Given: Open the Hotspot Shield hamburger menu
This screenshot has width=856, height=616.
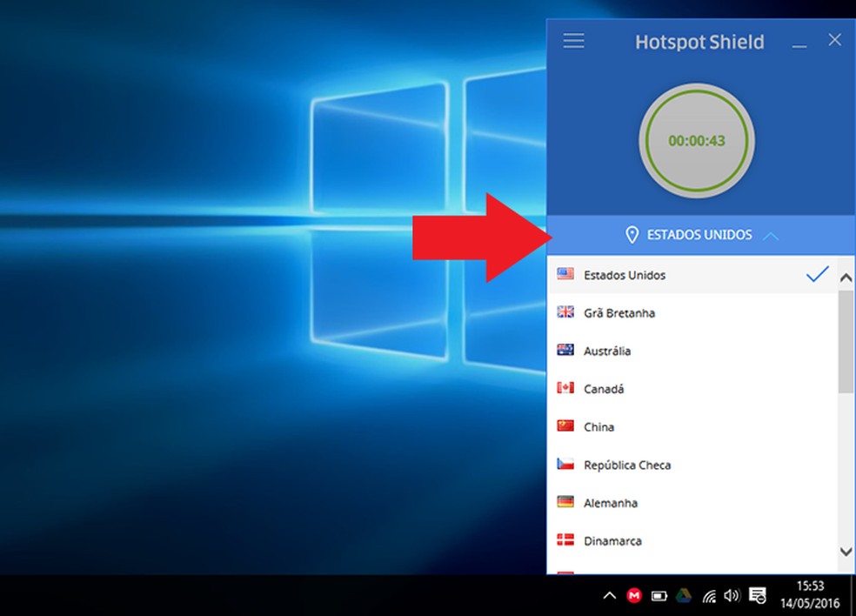Looking at the screenshot, I should (573, 41).
